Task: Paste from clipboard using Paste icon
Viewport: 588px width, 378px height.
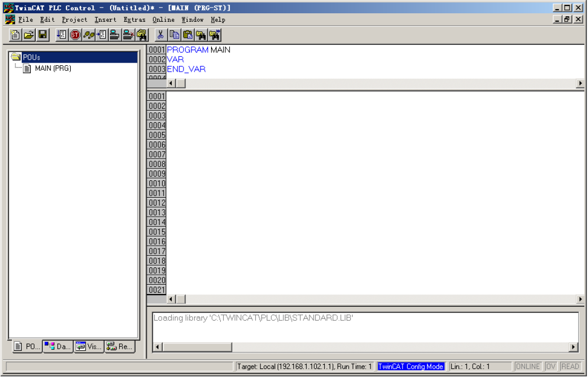Action: coord(188,35)
